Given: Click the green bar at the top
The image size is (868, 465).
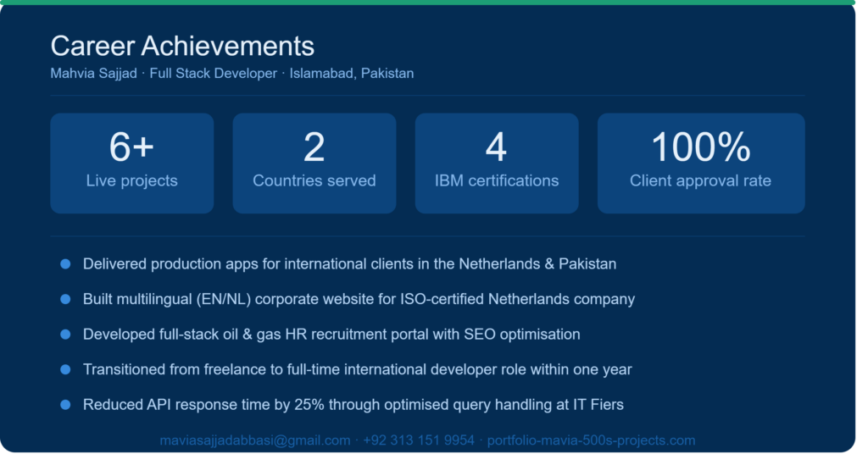Looking at the screenshot, I should pos(427,3).
